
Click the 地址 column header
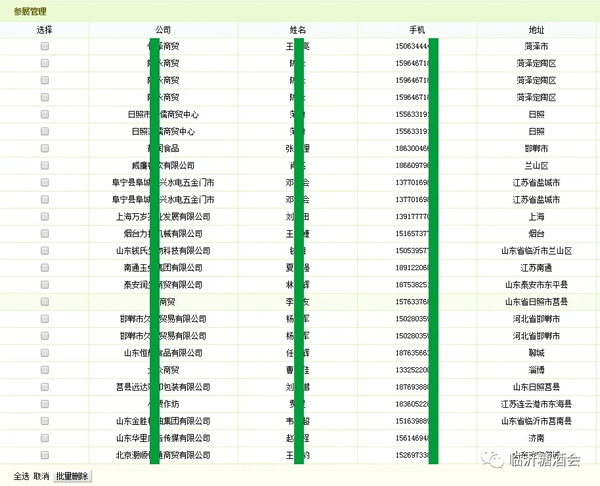tap(536, 30)
